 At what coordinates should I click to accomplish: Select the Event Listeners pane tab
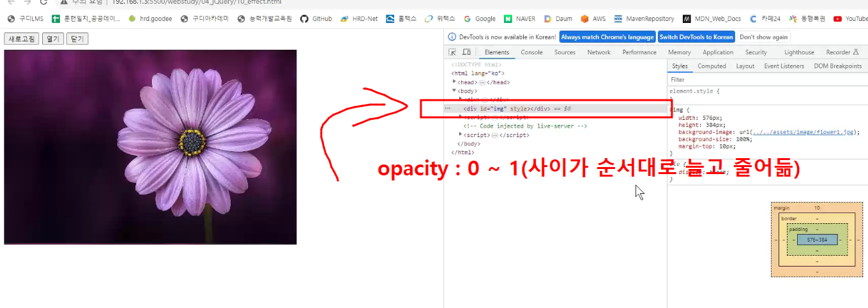[784, 66]
